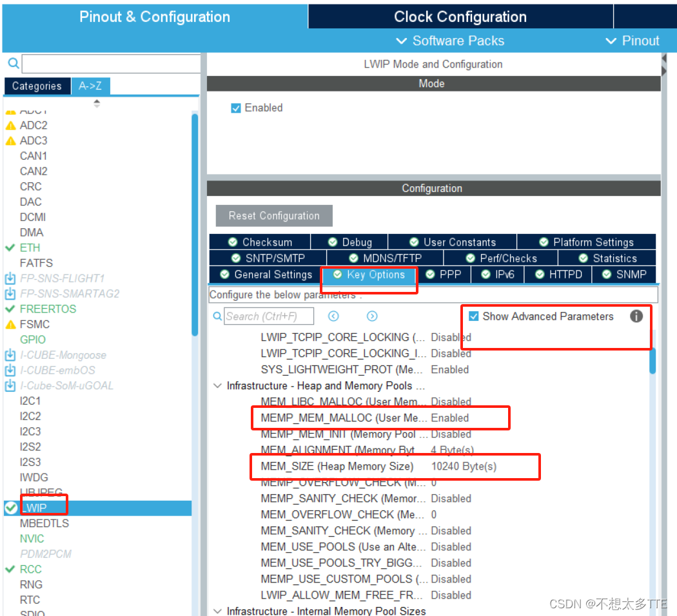The width and height of the screenshot is (677, 616).
Task: Click the next-result arrow in parameter search
Action: pyautogui.click(x=372, y=316)
